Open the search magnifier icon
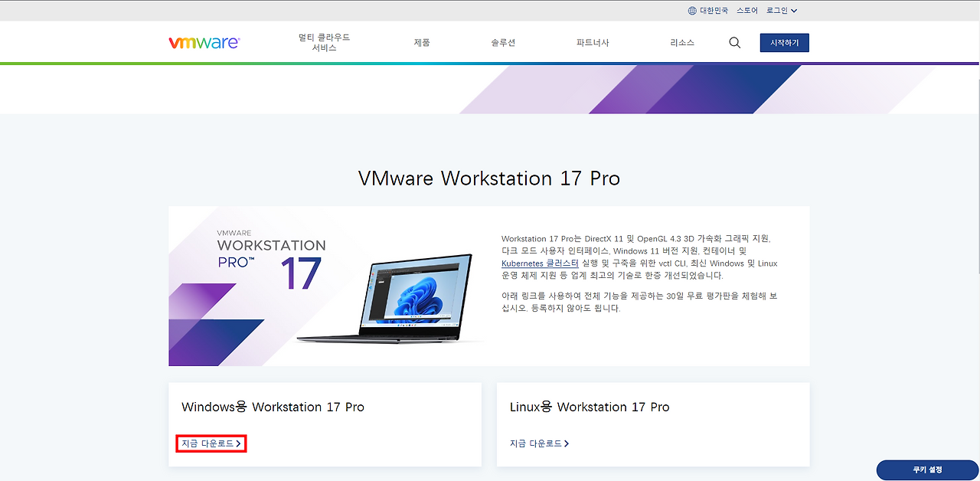 point(734,43)
